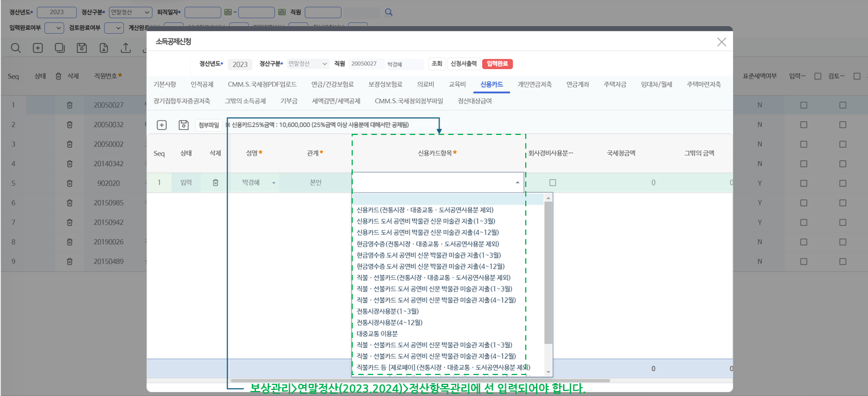
Task: Close the 소득공제신청 dialog with X
Action: (721, 42)
